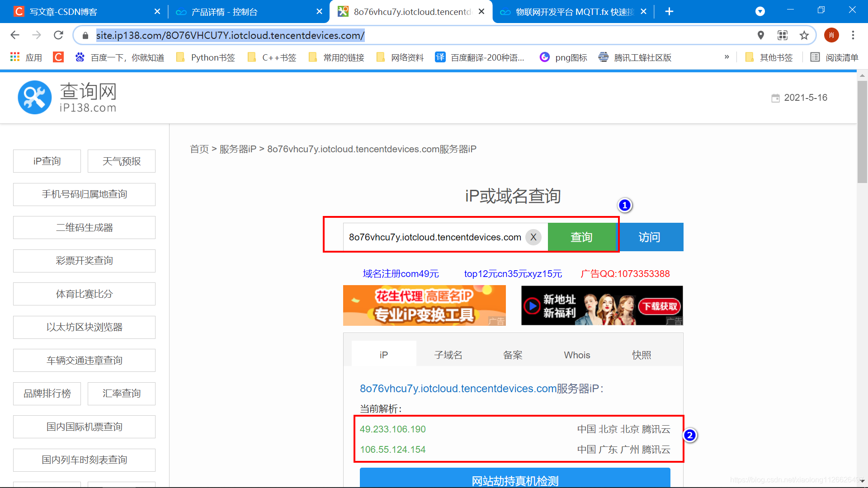Click the page vertical scrollbar thumb
The height and width of the screenshot is (488, 868).
[862, 131]
